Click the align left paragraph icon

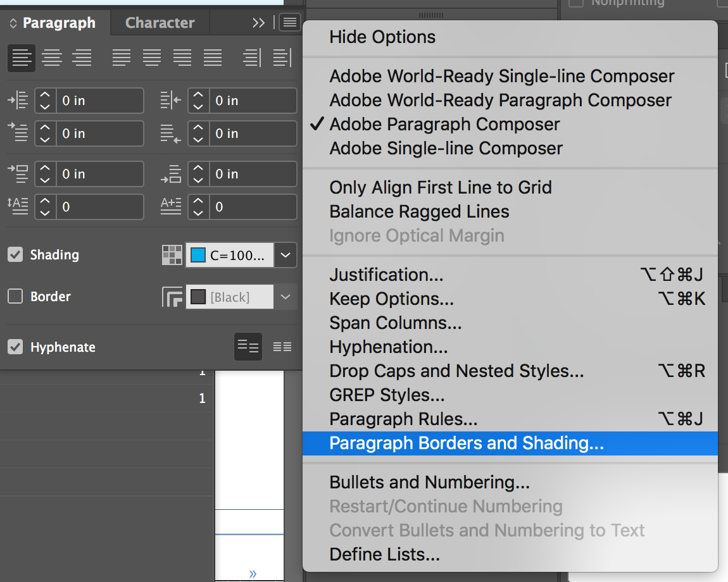click(21, 58)
